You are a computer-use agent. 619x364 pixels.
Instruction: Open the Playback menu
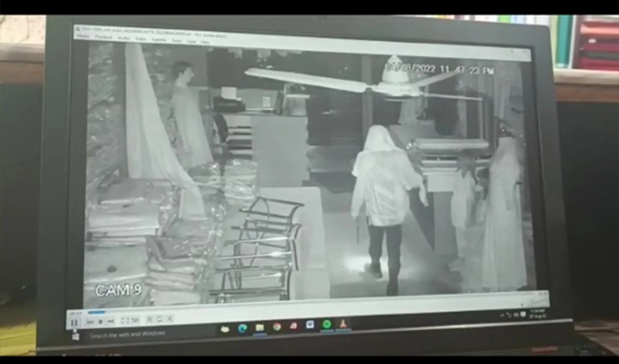tap(103, 37)
